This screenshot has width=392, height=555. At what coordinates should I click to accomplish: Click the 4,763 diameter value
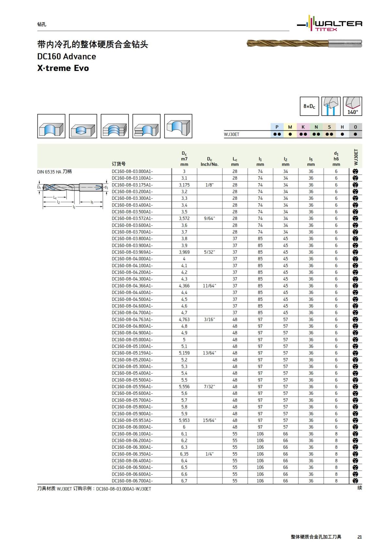coord(184,320)
